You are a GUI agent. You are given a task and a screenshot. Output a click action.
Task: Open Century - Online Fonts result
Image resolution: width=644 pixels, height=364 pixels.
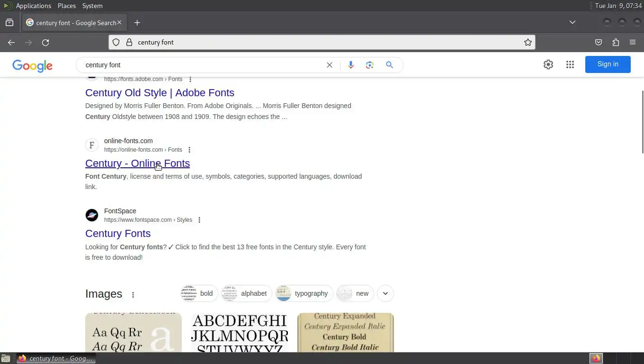(x=137, y=163)
